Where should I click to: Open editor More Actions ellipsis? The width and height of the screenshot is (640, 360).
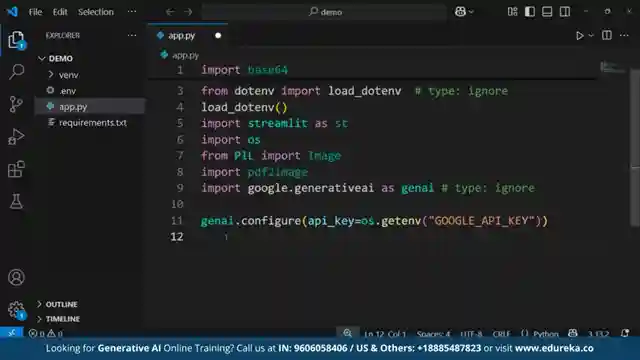624,36
